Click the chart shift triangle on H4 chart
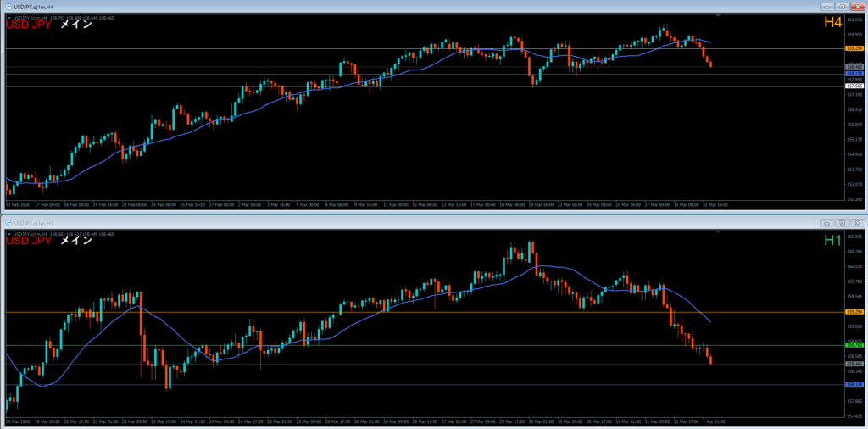This screenshot has width=868, height=429. [719, 16]
